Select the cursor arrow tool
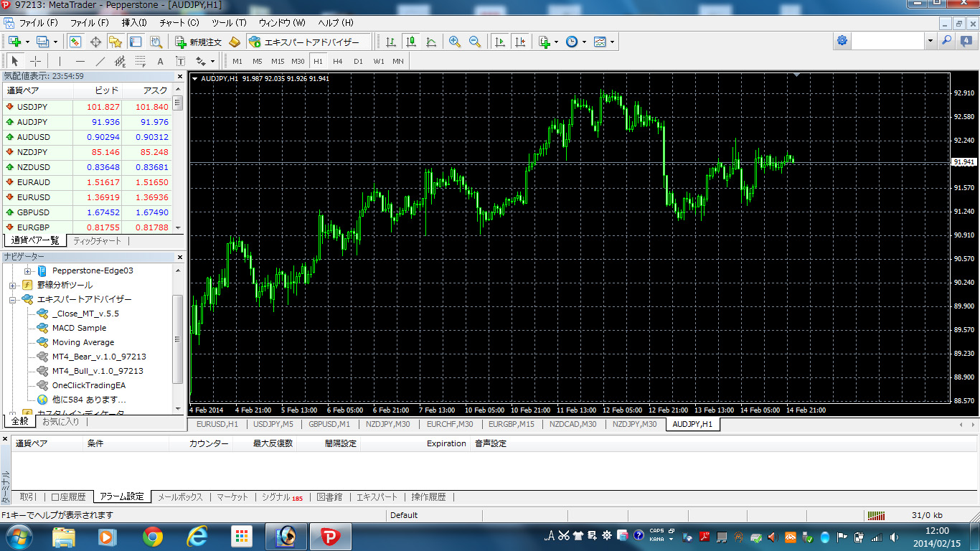The image size is (980, 551). pos(15,61)
